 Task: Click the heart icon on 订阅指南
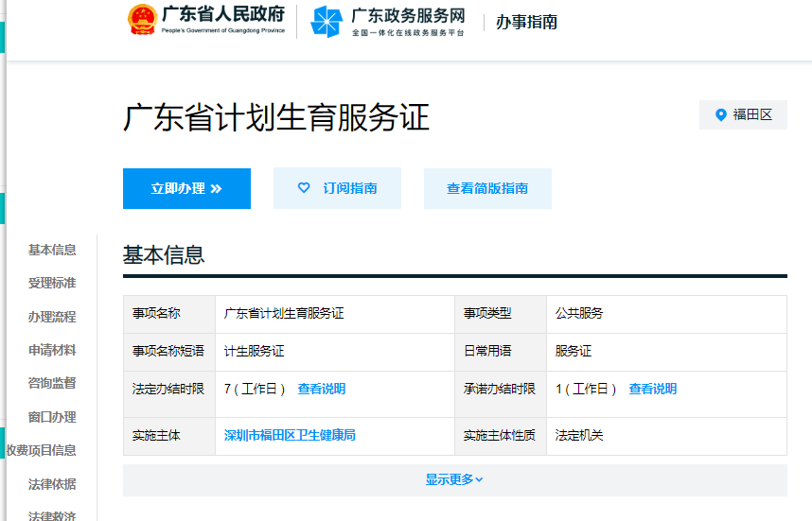click(x=304, y=188)
